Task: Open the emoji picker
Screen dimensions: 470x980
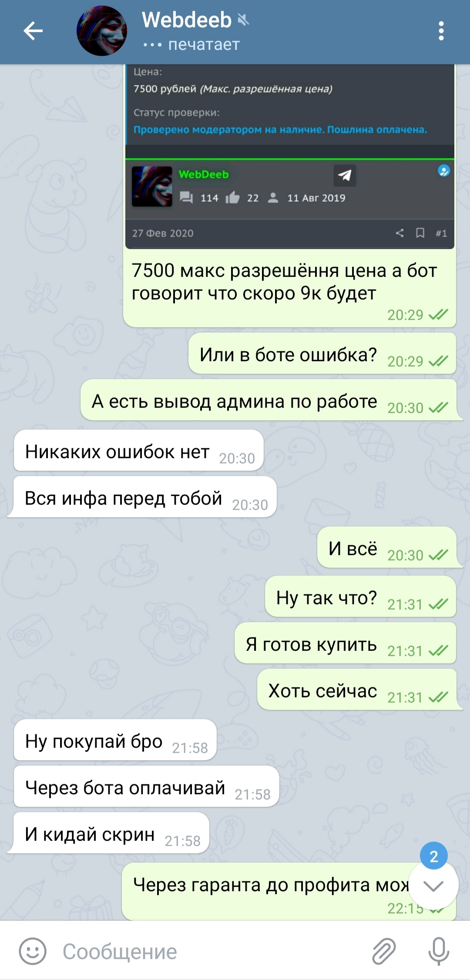Action: (x=33, y=951)
